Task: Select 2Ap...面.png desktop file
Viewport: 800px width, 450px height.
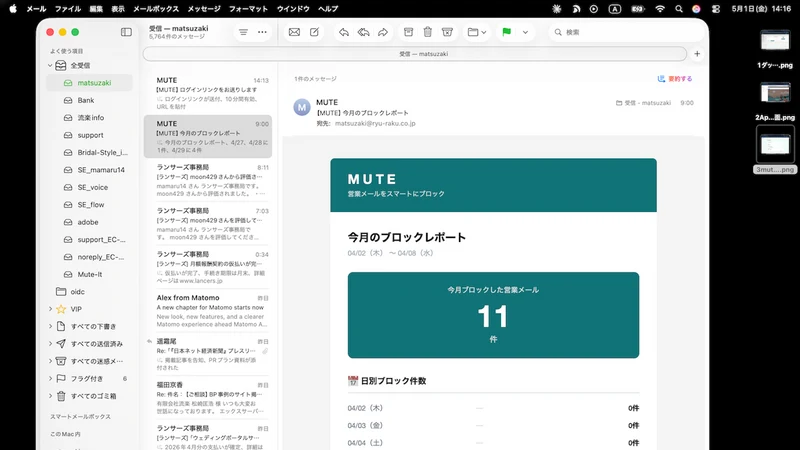Action: pyautogui.click(x=775, y=102)
